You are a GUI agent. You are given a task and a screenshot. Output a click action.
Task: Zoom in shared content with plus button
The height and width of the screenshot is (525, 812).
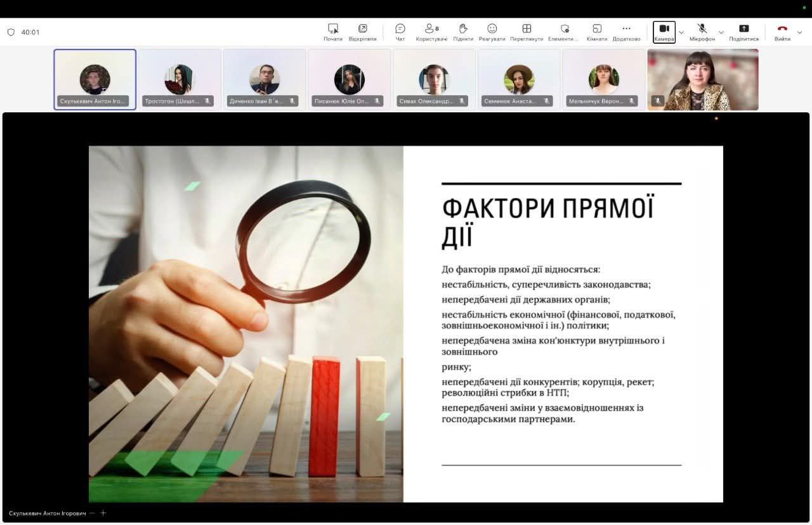(103, 513)
